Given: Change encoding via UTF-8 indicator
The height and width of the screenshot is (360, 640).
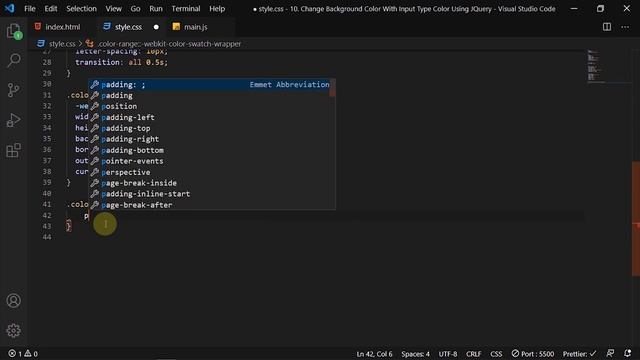Looking at the screenshot, I should tap(448, 354).
